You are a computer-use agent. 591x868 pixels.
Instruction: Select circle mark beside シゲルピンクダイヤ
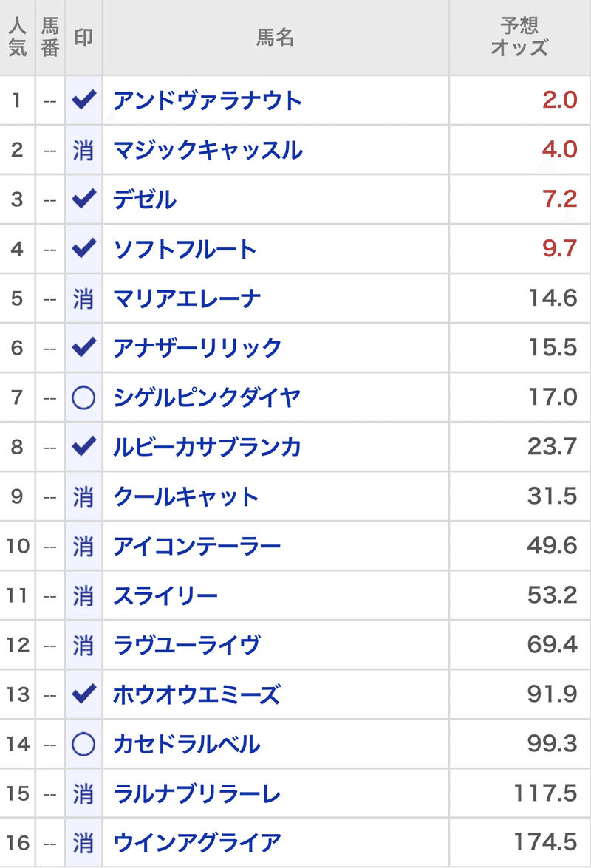83,397
